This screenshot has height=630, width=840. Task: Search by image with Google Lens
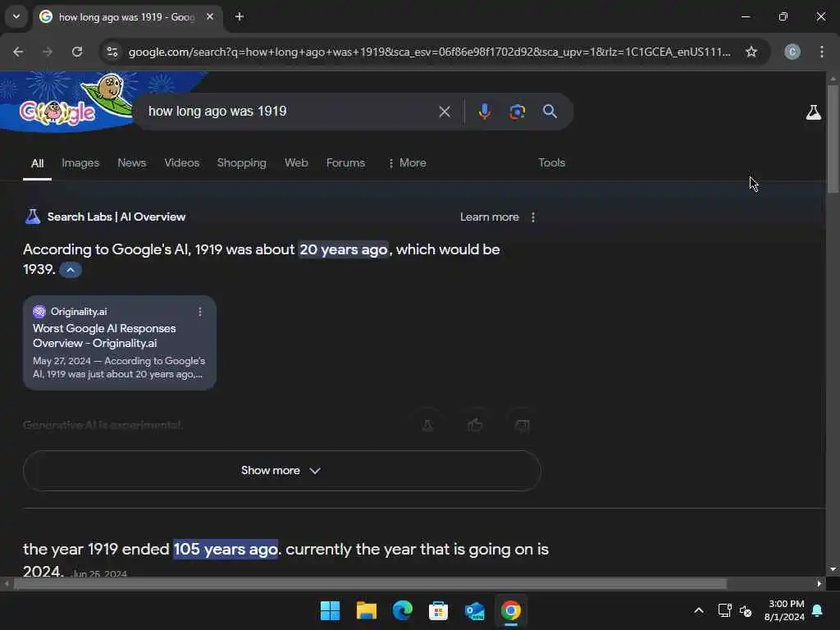[x=517, y=112]
